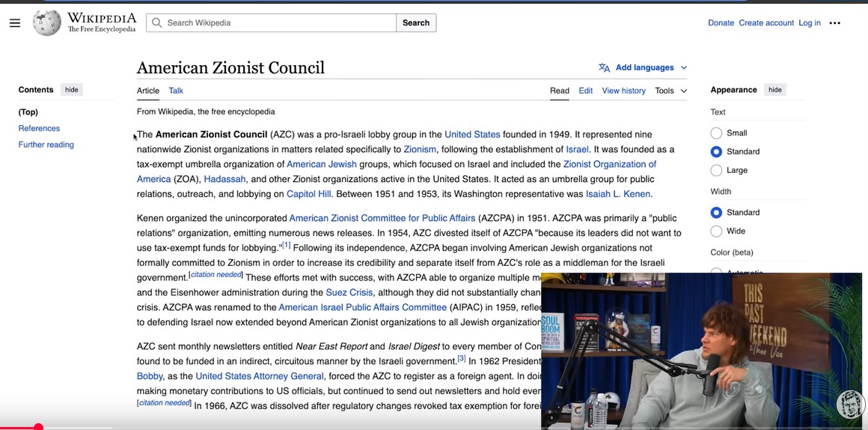Click the Donate link
This screenshot has height=430, width=868.
pyautogui.click(x=721, y=22)
